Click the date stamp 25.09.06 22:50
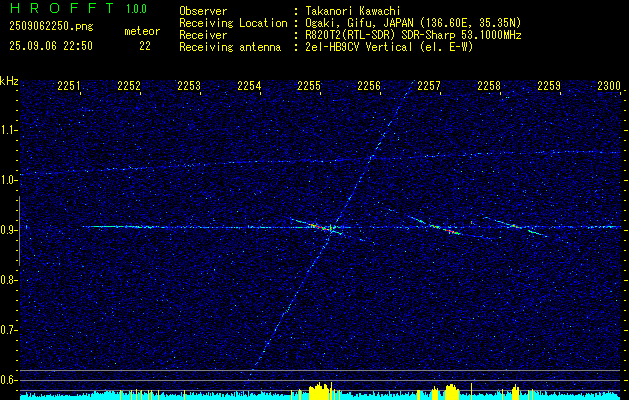The image size is (629, 400). tap(51, 46)
